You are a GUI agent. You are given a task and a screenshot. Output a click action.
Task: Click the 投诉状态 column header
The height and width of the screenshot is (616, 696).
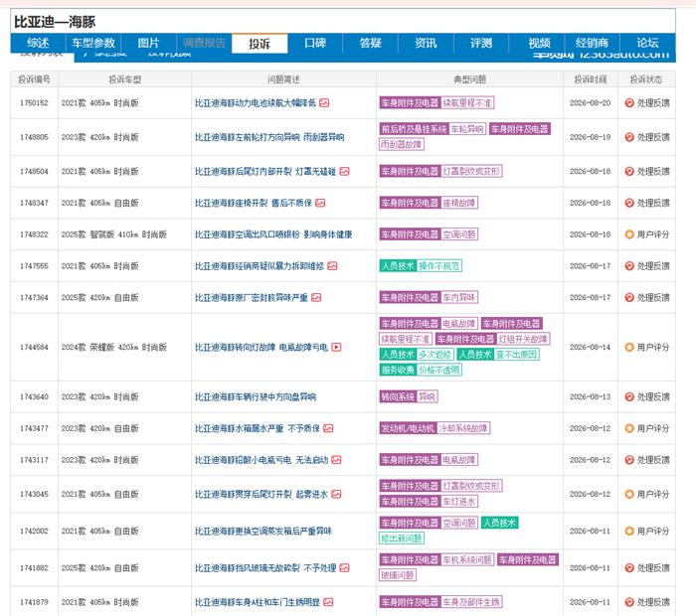point(646,79)
